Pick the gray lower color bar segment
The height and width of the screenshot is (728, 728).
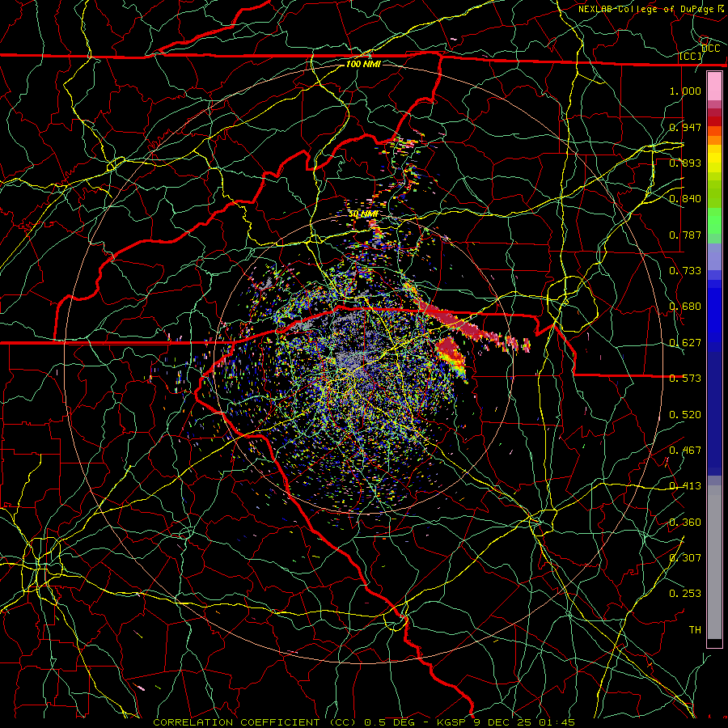[x=714, y=562]
